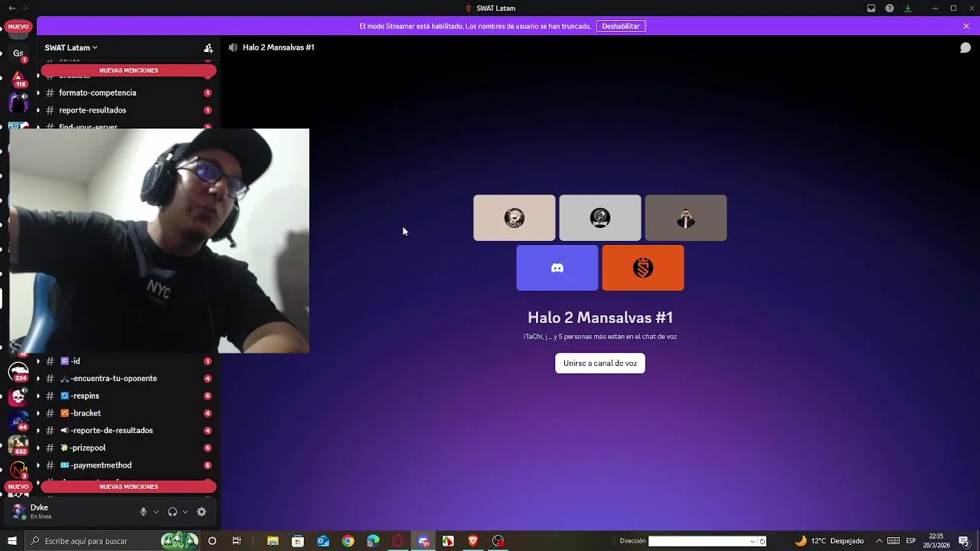Open the -respins channel

(127, 396)
